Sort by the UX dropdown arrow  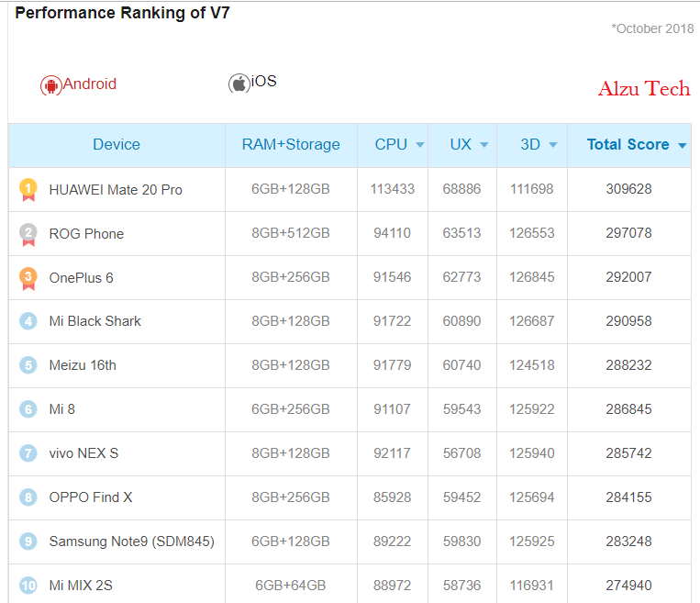click(483, 145)
